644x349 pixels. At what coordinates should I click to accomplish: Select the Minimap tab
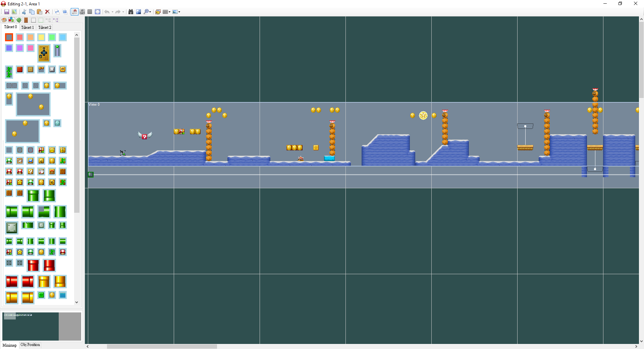point(9,345)
